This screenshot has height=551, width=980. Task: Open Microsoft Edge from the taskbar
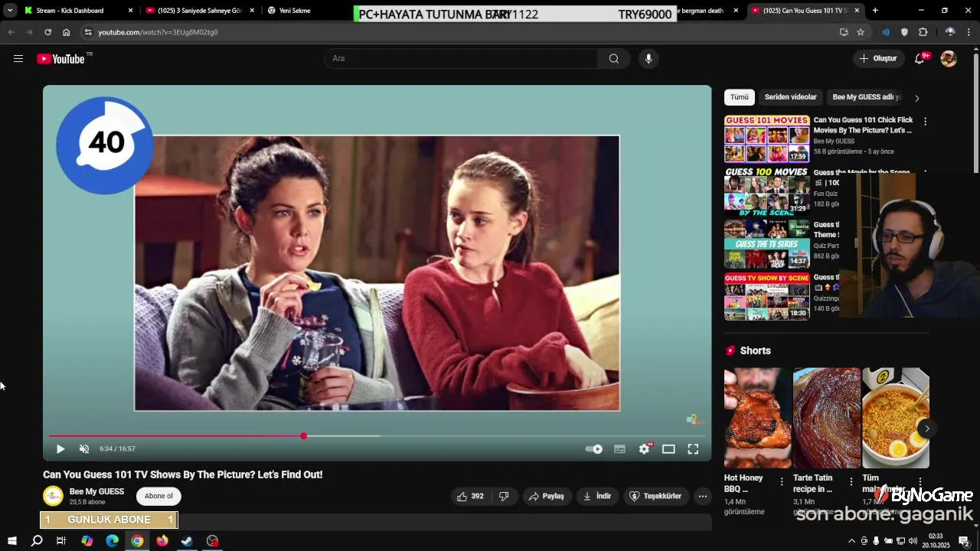113,541
